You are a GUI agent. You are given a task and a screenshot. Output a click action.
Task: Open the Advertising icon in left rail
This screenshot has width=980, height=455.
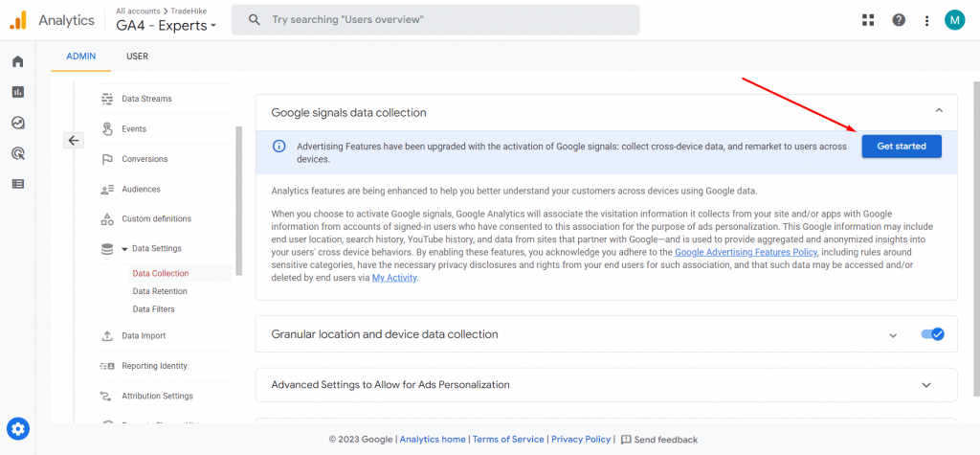pos(17,153)
